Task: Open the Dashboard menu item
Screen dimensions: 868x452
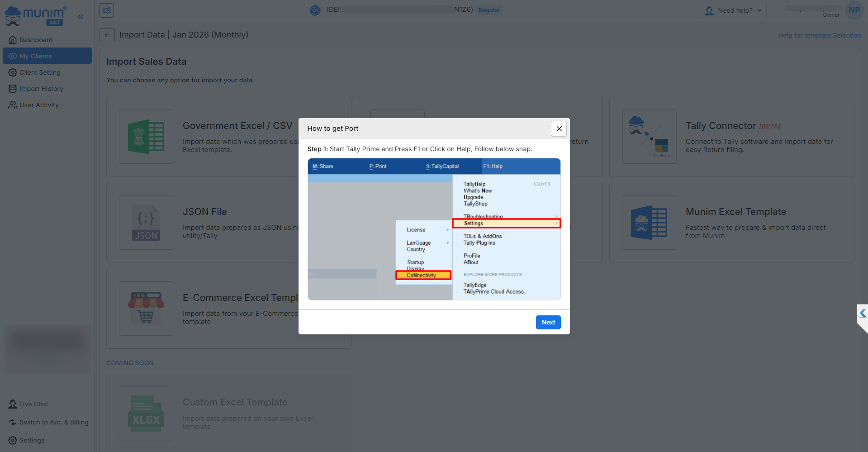Action: (36, 40)
